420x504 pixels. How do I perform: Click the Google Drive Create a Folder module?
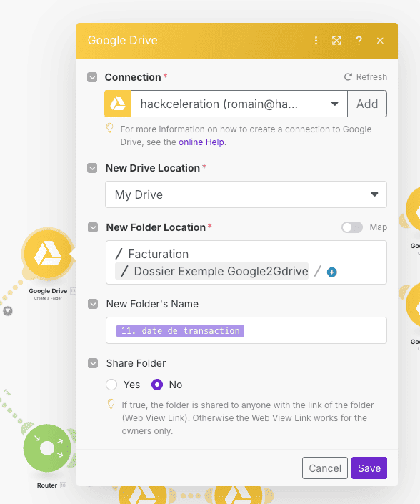[x=48, y=254]
